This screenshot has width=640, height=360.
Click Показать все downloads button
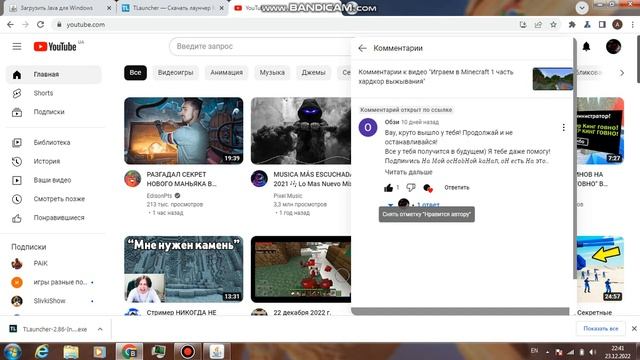(600, 329)
